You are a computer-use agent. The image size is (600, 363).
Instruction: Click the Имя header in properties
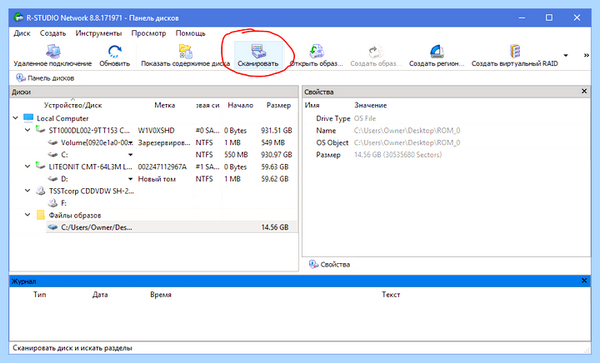tap(312, 105)
